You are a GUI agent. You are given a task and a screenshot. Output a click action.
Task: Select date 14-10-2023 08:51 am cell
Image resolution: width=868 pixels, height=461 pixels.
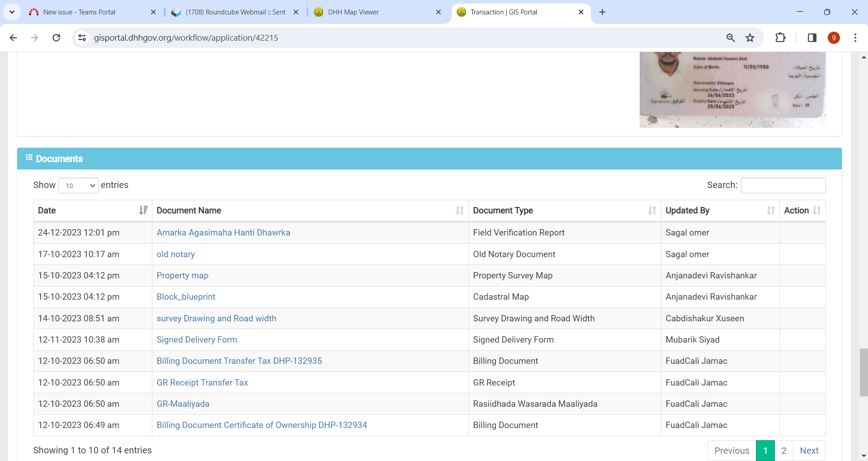tap(93, 319)
